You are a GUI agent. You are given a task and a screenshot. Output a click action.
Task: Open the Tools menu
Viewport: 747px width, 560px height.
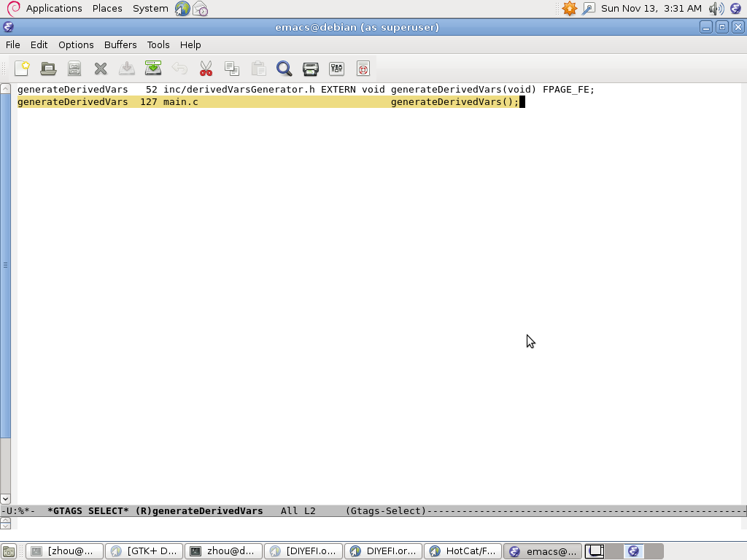(x=158, y=44)
